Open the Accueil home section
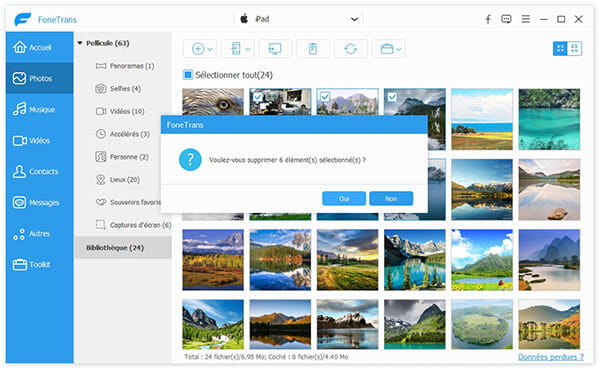This screenshot has width=600, height=370. (x=39, y=47)
